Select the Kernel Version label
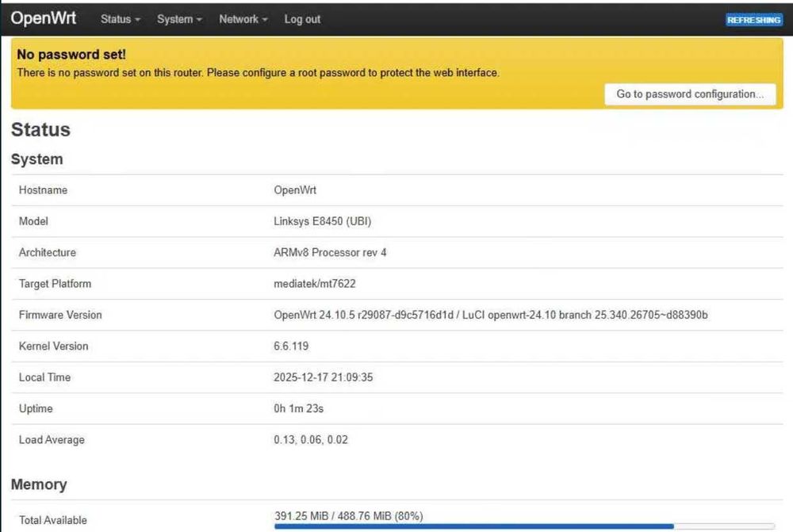Screen dimensions: 793x532 (53, 346)
